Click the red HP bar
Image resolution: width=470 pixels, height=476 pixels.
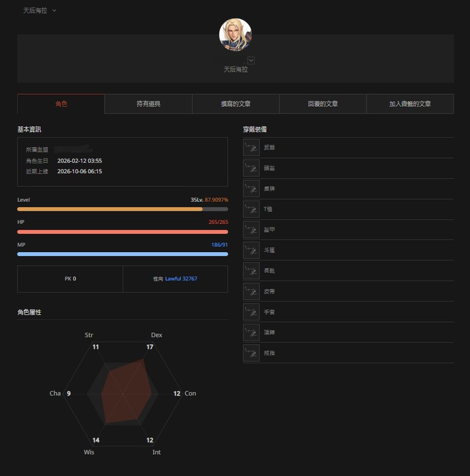pos(123,232)
